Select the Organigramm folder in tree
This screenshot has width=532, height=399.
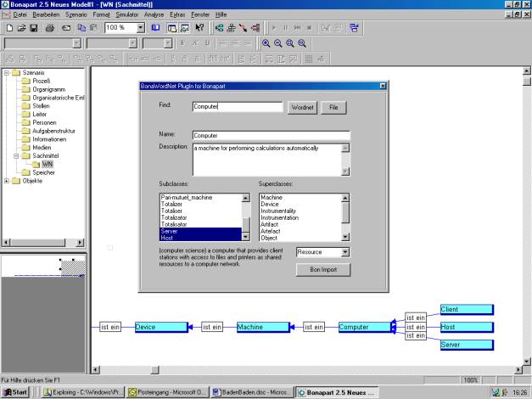48,89
